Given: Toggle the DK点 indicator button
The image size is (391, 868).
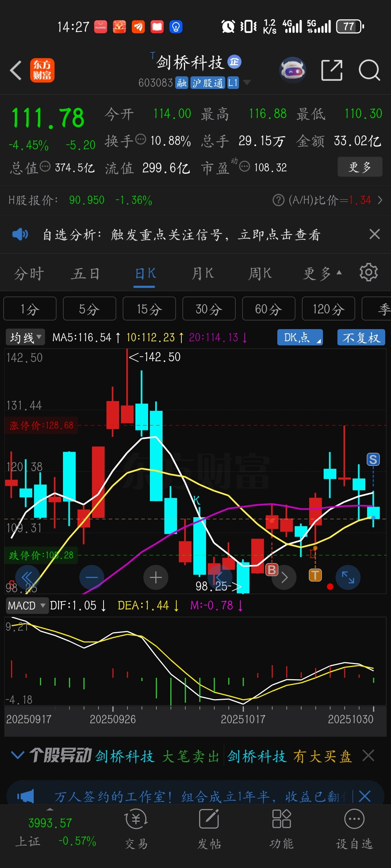Looking at the screenshot, I should [x=300, y=337].
